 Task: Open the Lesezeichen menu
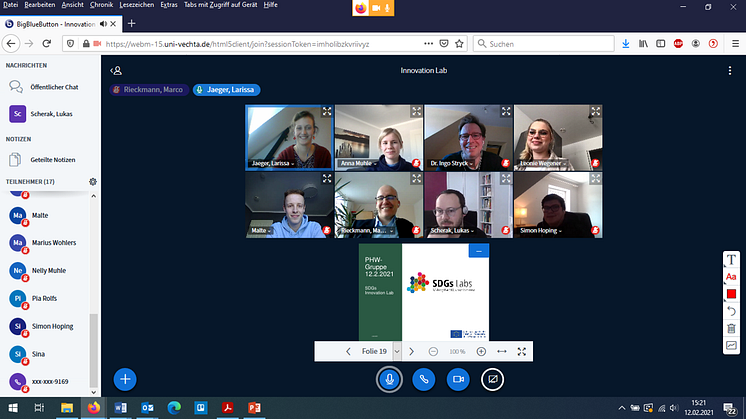point(136,6)
